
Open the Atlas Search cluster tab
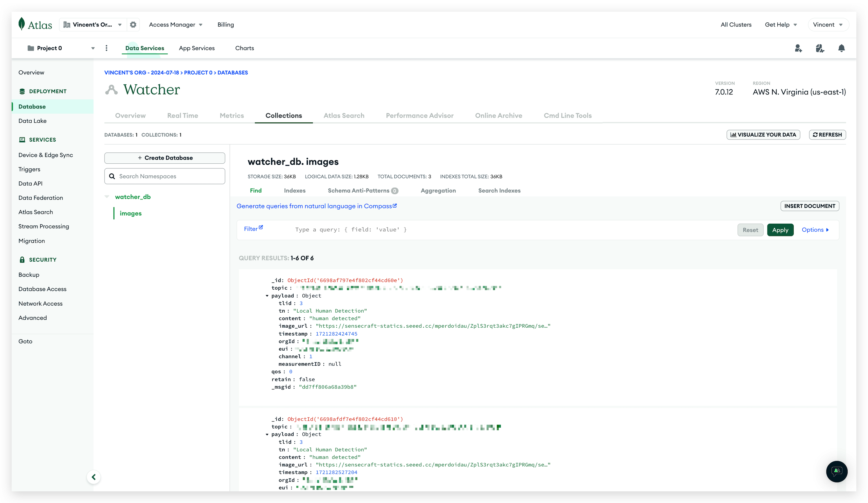(344, 115)
